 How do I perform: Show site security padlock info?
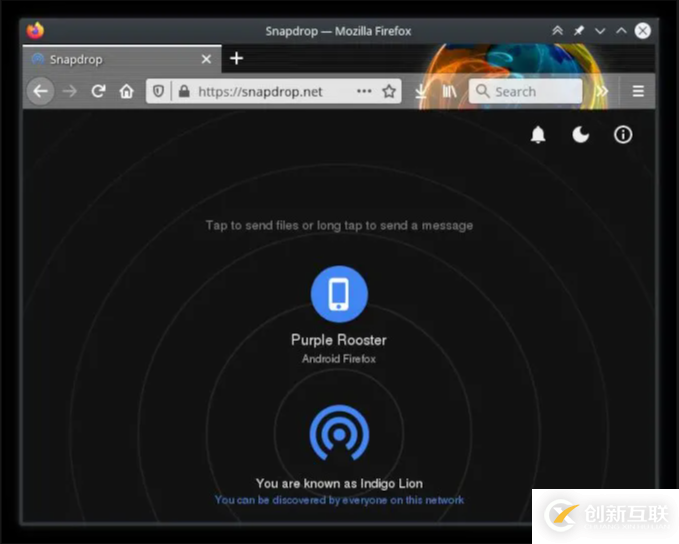click(184, 91)
